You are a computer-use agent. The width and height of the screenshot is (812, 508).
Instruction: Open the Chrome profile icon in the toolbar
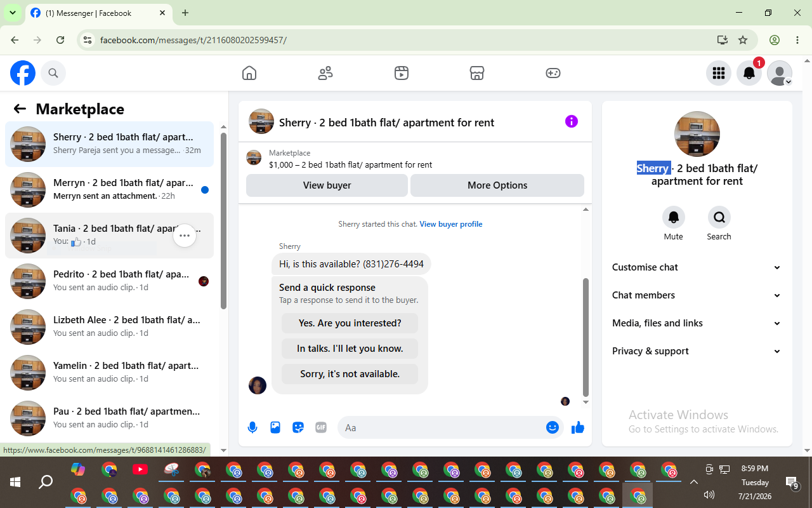pos(775,40)
